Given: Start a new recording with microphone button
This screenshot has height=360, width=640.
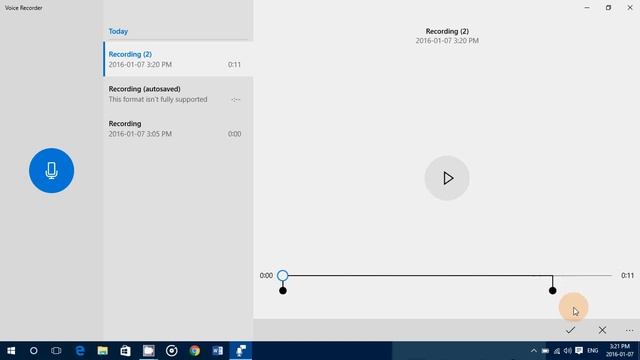Looking at the screenshot, I should [51, 171].
